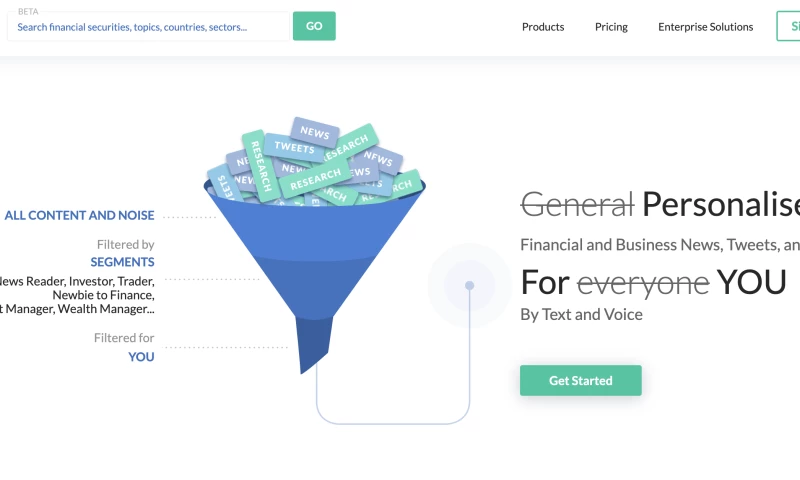Click the horizontal blue TWEETS tag

294,148
